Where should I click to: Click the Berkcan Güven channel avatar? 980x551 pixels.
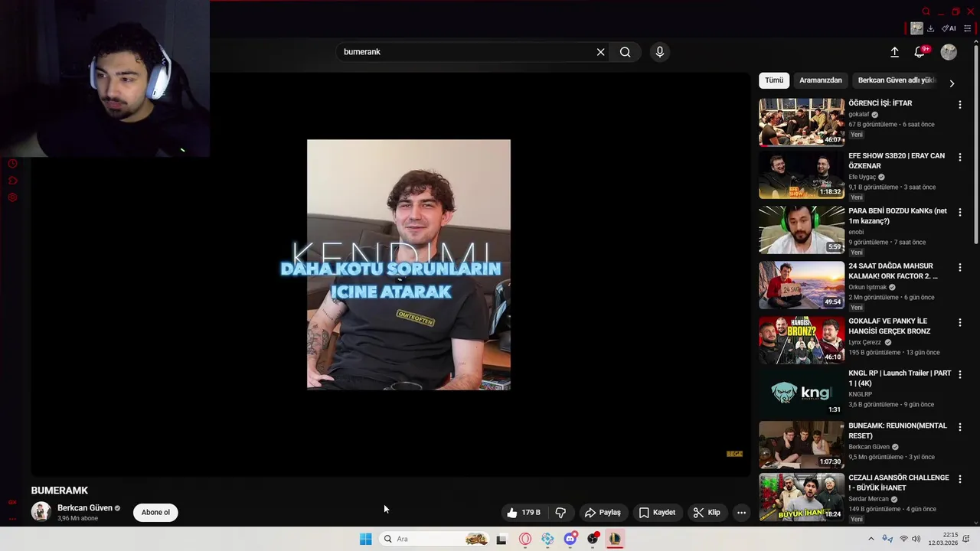[x=41, y=512]
